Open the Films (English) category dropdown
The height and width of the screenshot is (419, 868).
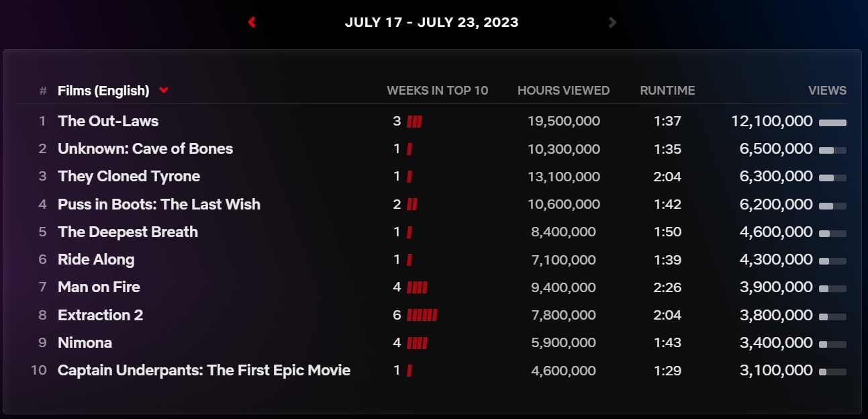point(113,91)
